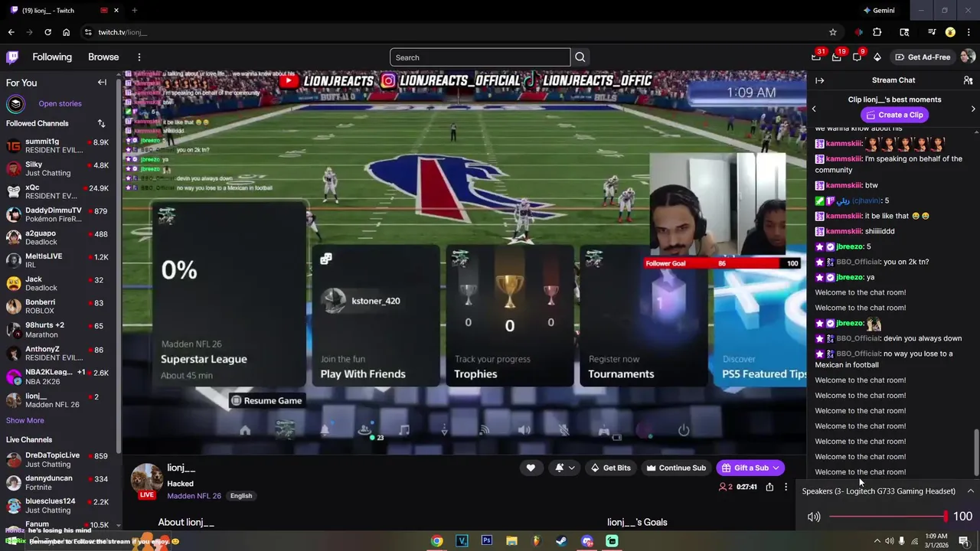Show previous chat highlight card arrow
This screenshot has height=551, width=980.
click(x=814, y=109)
